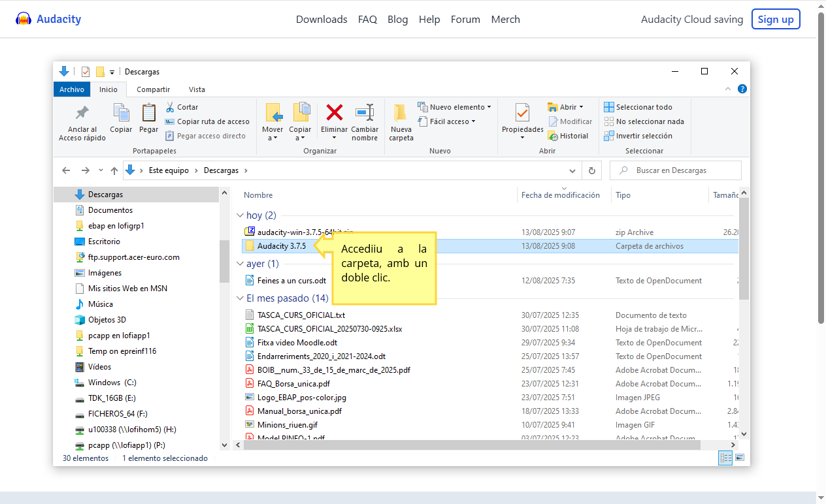Open the Blog site link
The height and width of the screenshot is (504, 826).
397,20
